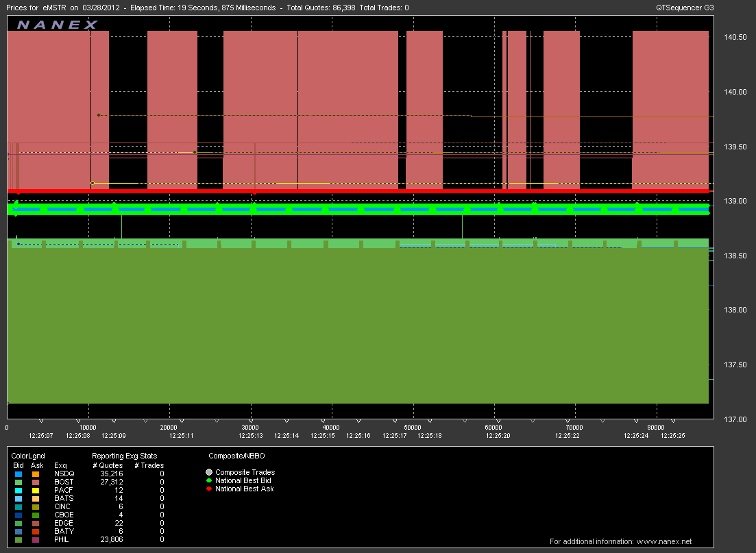The height and width of the screenshot is (553, 756).
Task: Click the CBOE exchange label
Action: click(x=64, y=515)
